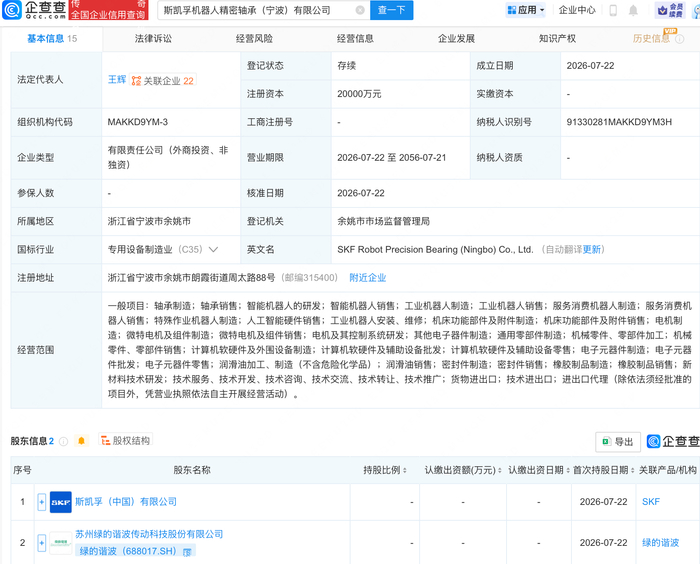Click info icon beside 股东信息 heading
The image size is (700, 564).
[63, 441]
